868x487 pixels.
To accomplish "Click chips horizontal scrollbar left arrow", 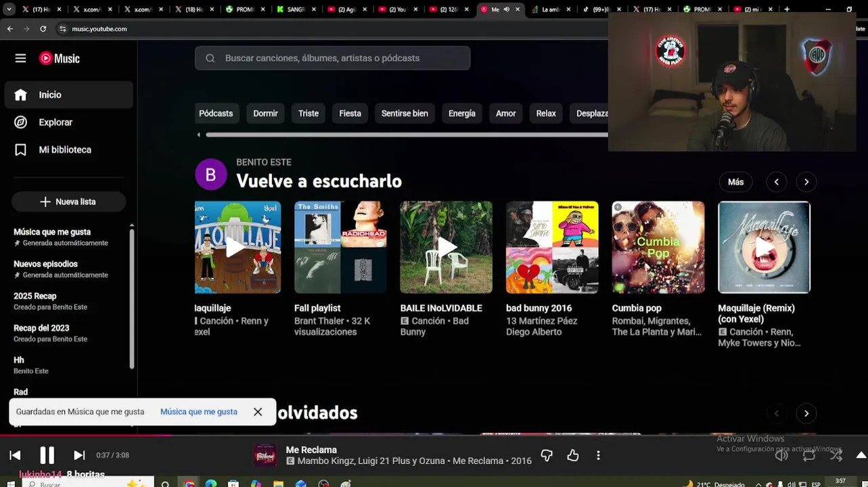I will pos(198,135).
